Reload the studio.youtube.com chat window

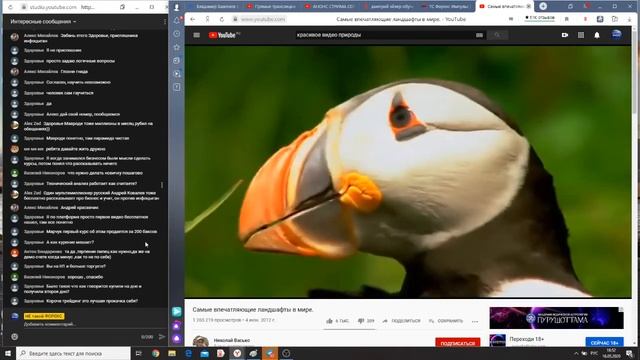10,7
